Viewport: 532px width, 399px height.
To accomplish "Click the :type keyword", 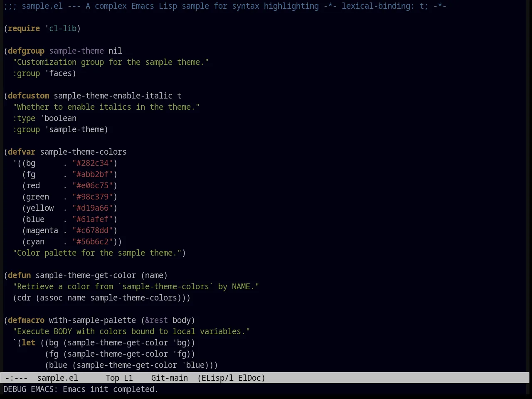I will click(24, 118).
